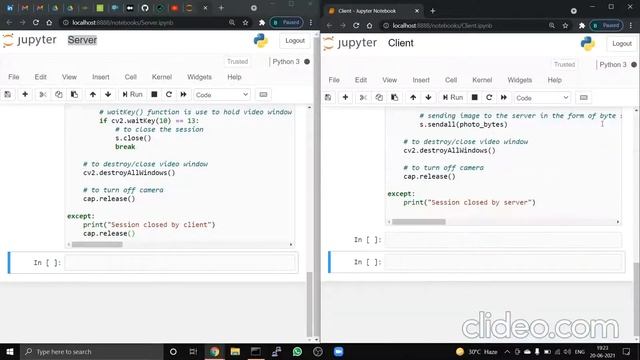Restart and run all cells in the Server notebook
The height and width of the screenshot is (360, 640).
click(x=184, y=95)
